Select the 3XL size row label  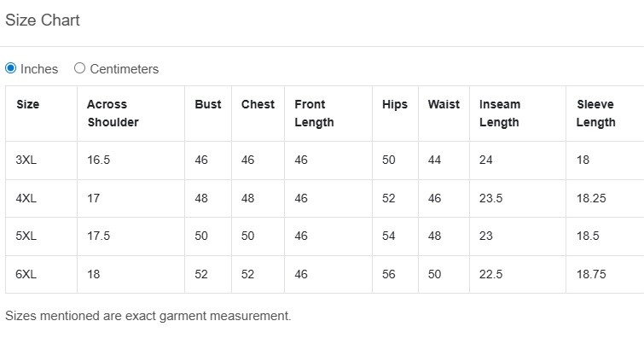pos(26,160)
